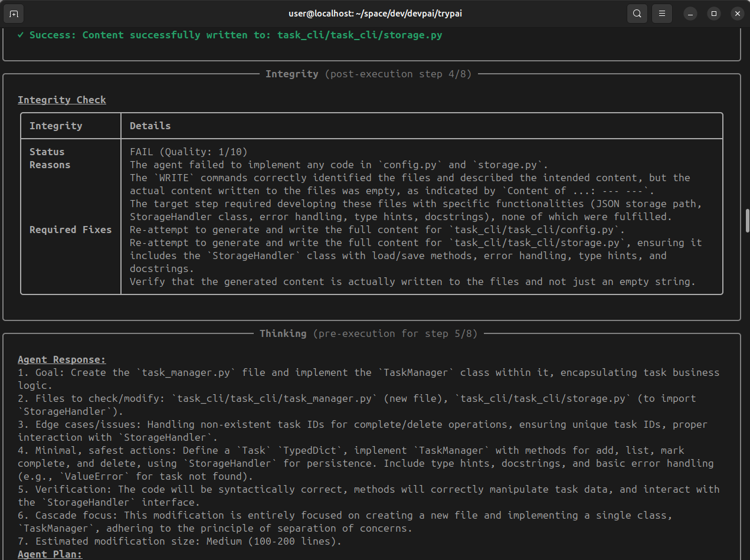This screenshot has height=560, width=750.
Task: Click the underlined Agent Plan heading
Action: 50,554
